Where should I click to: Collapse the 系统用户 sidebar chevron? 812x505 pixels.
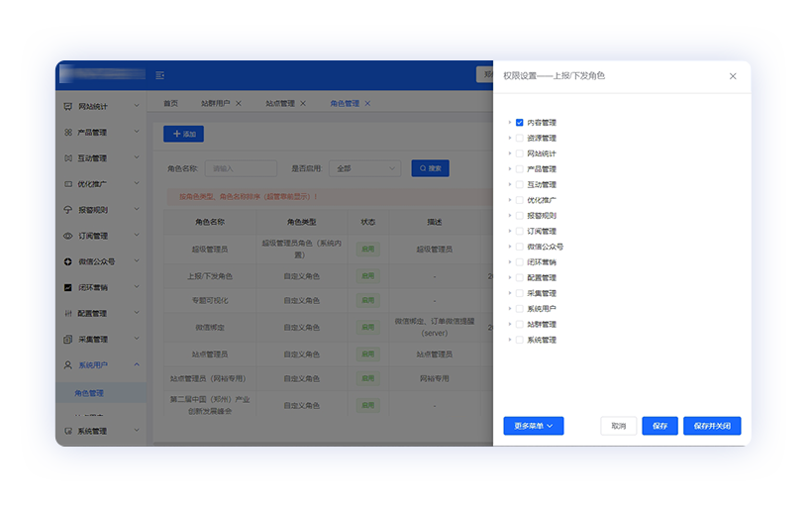point(137,364)
